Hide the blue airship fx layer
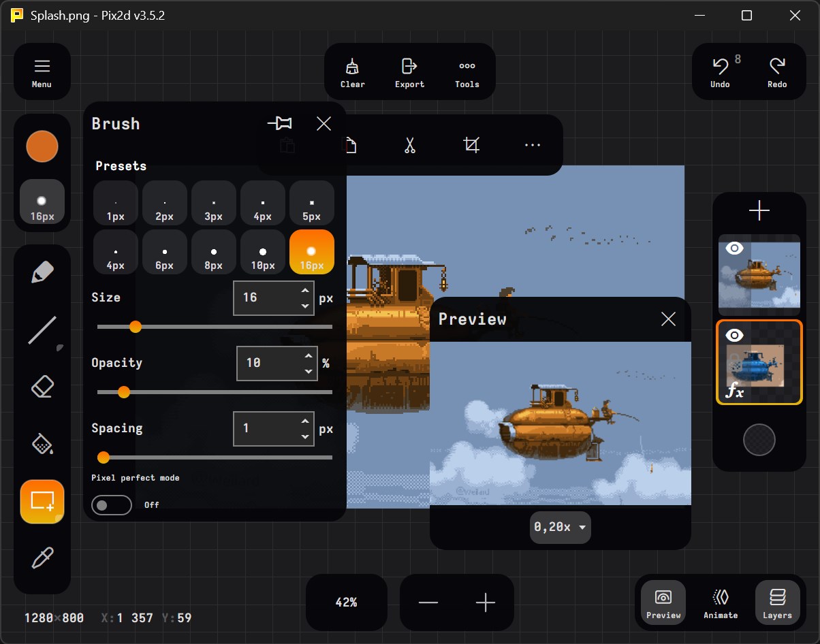This screenshot has height=644, width=820. 734,335
